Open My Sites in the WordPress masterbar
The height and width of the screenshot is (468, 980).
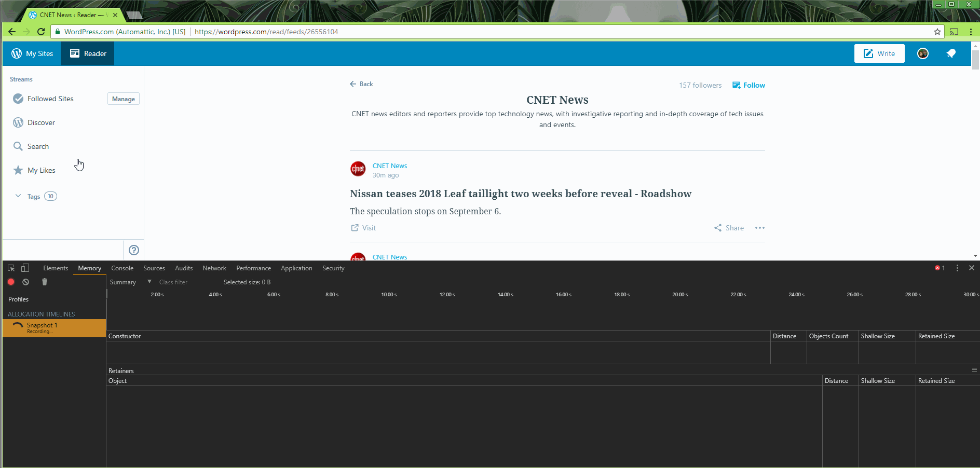pyautogui.click(x=32, y=53)
